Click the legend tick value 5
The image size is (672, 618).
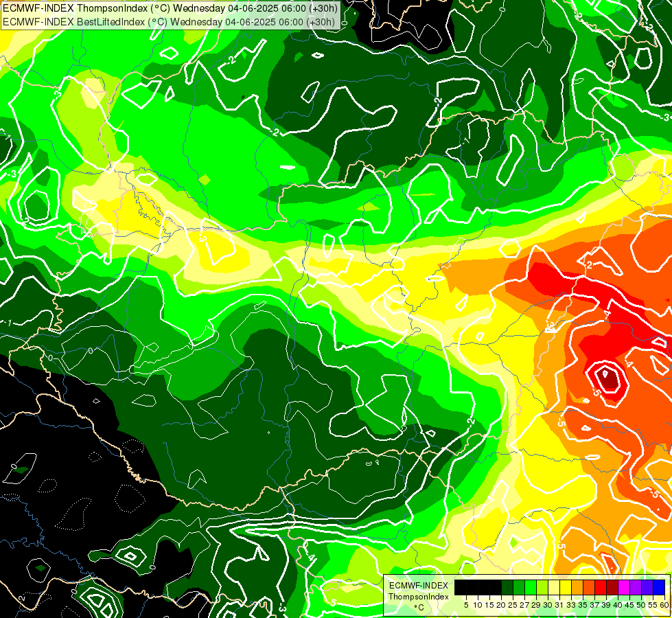466,605
